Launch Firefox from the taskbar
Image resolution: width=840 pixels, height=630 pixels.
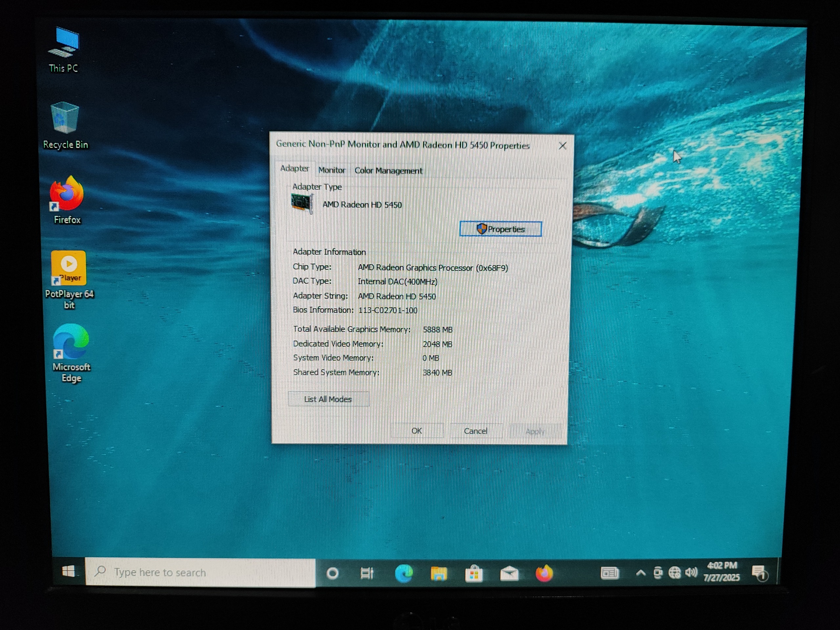(544, 574)
